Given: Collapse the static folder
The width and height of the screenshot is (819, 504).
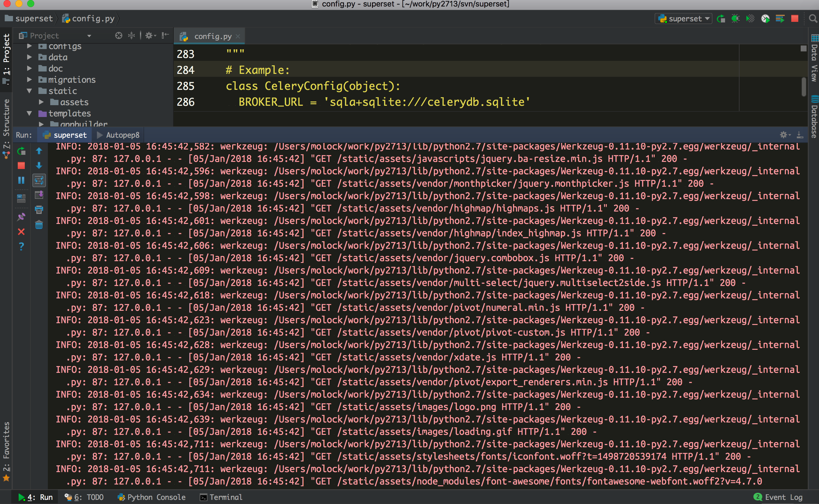Looking at the screenshot, I should pos(29,91).
